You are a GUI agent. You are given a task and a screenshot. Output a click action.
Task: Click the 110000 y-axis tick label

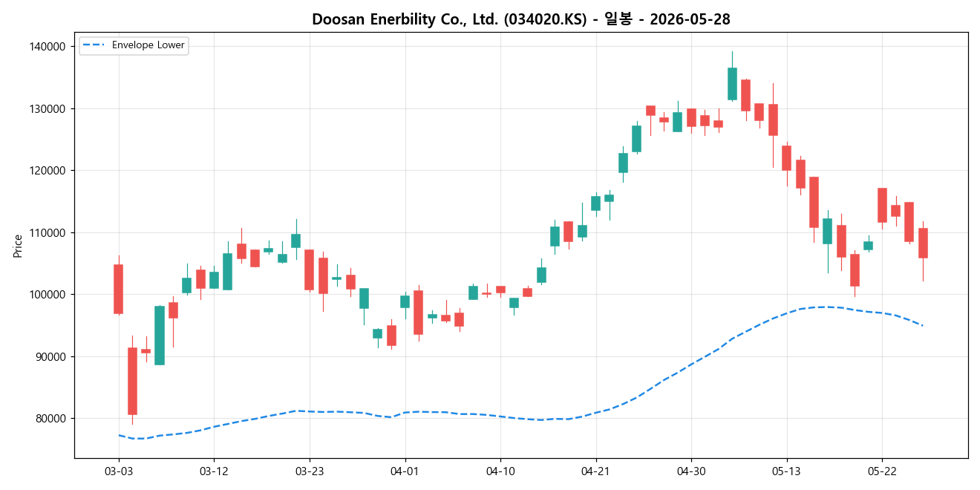47,232
